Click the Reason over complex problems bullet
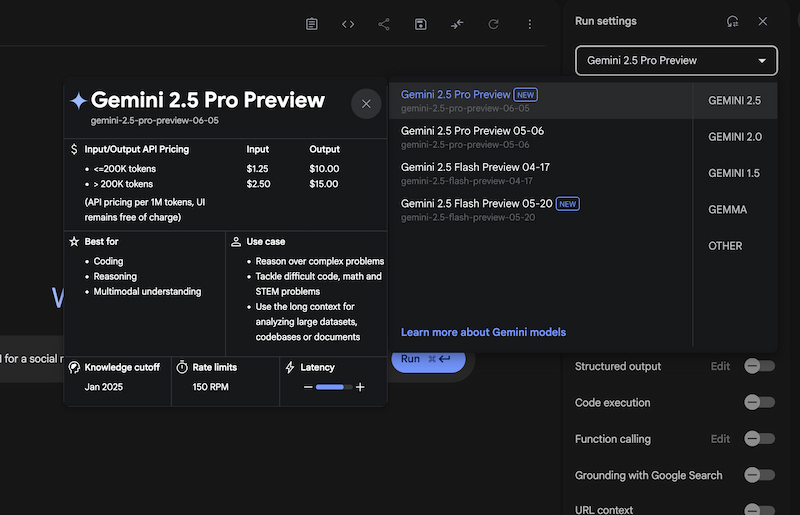Image resolution: width=800 pixels, height=515 pixels. click(x=319, y=261)
